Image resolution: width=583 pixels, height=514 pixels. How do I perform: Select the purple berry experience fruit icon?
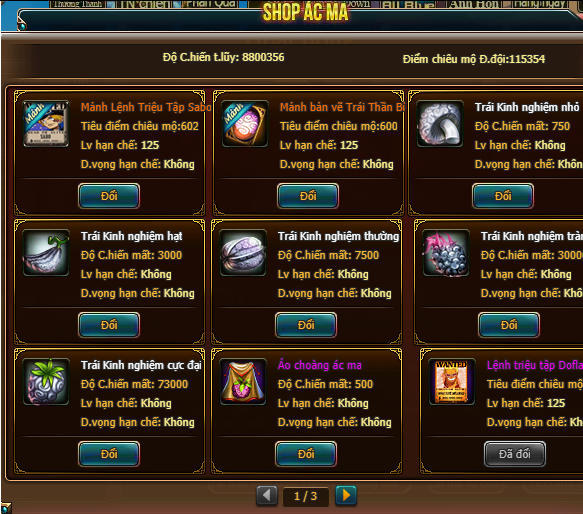click(x=446, y=253)
